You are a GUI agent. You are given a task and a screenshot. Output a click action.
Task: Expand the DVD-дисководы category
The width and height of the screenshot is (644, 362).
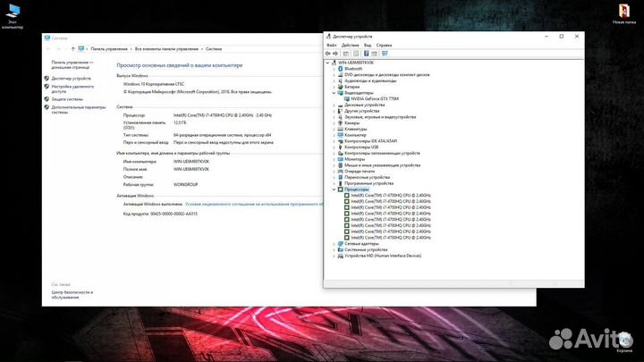[334, 75]
